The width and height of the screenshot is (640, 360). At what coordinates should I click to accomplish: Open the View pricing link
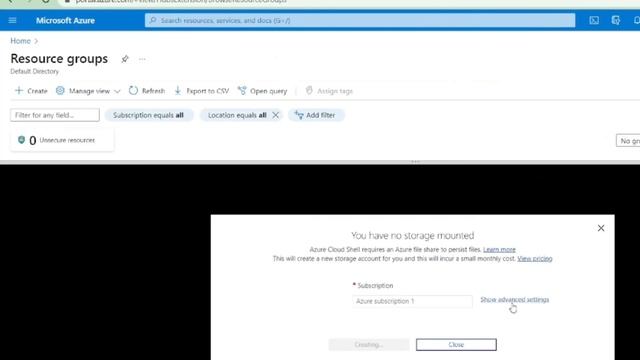tap(535, 259)
